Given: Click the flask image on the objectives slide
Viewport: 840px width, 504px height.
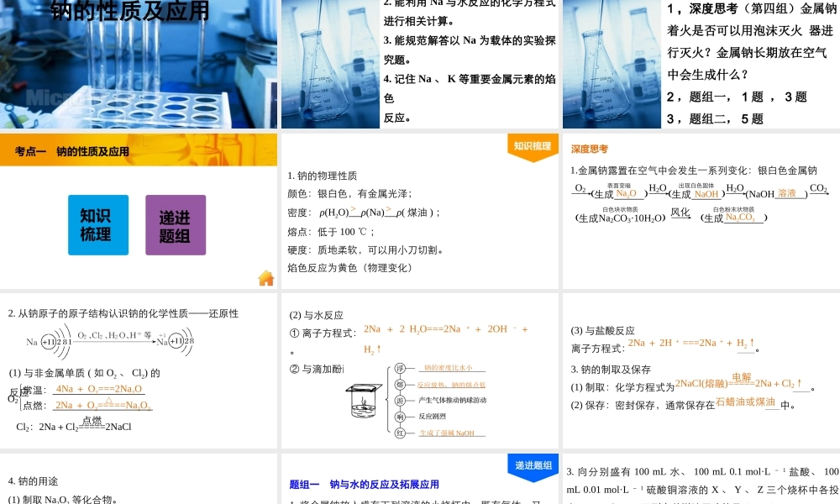Looking at the screenshot, I should 330,65.
